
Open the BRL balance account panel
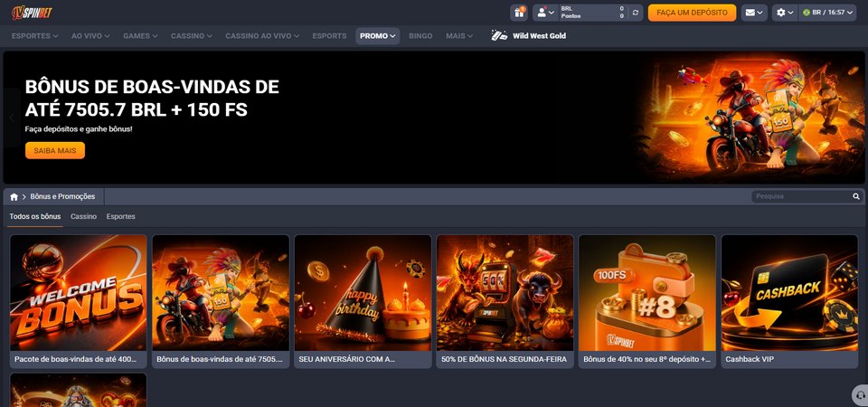click(x=592, y=13)
